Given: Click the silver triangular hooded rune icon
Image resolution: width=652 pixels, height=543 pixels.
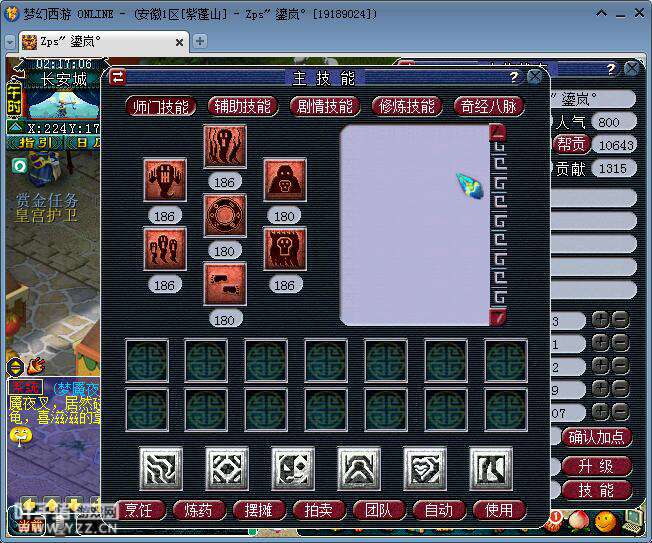Looking at the screenshot, I should (x=358, y=469).
